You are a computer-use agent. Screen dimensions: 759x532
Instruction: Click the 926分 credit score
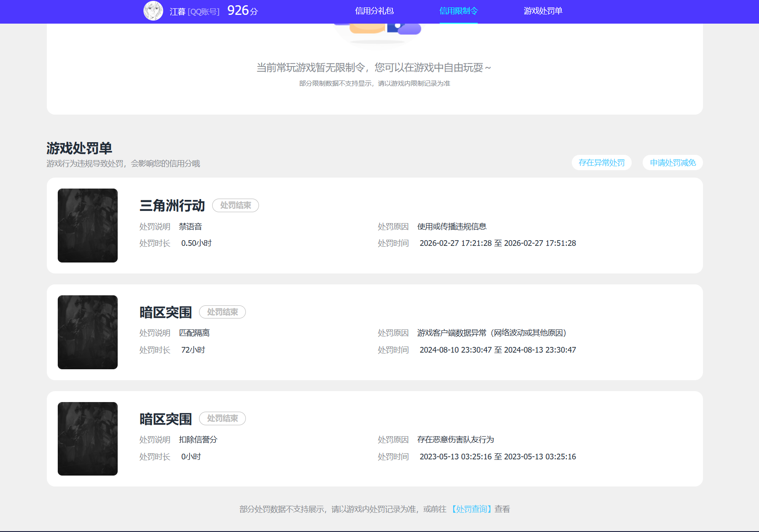point(243,10)
